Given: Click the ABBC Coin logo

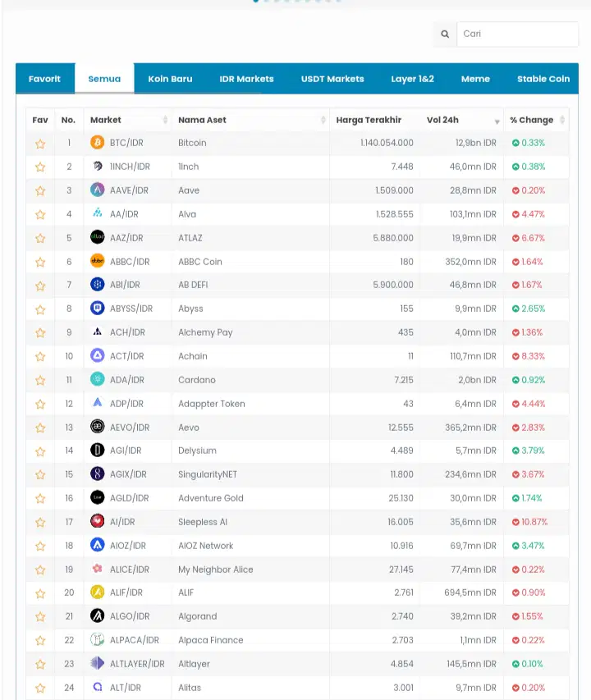Looking at the screenshot, I should 98,261.
